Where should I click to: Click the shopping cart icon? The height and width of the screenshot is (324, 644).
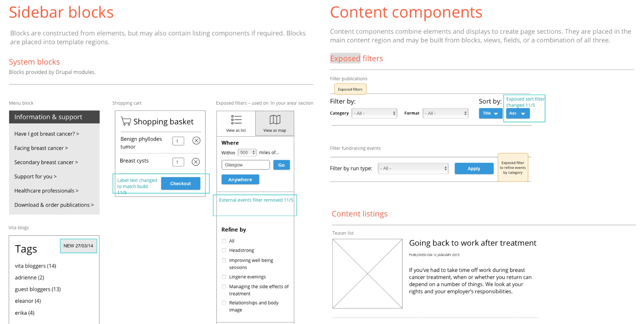pos(126,121)
